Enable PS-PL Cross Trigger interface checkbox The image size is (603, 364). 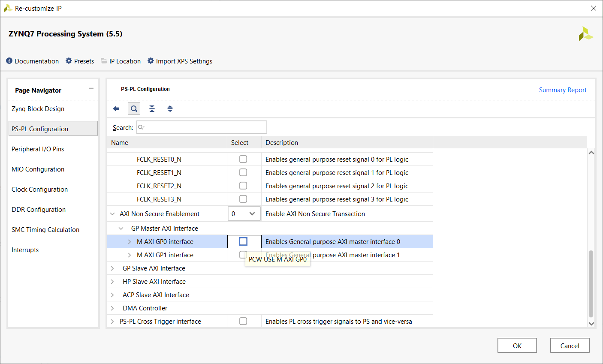243,321
